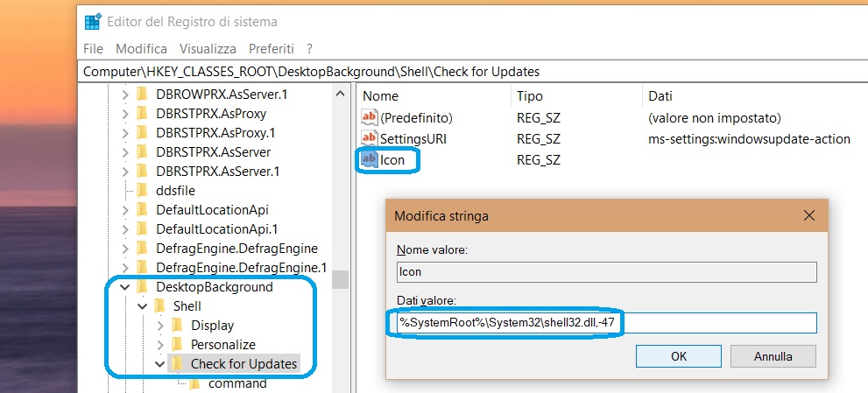Screen dimensions: 868x393
Task: Click the ms-settings:windowsupdate-action data cell
Action: click(749, 139)
